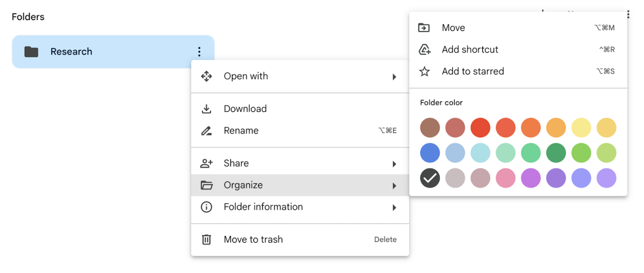Click the Share person icon
Image resolution: width=644 pixels, height=273 pixels.
(x=206, y=163)
